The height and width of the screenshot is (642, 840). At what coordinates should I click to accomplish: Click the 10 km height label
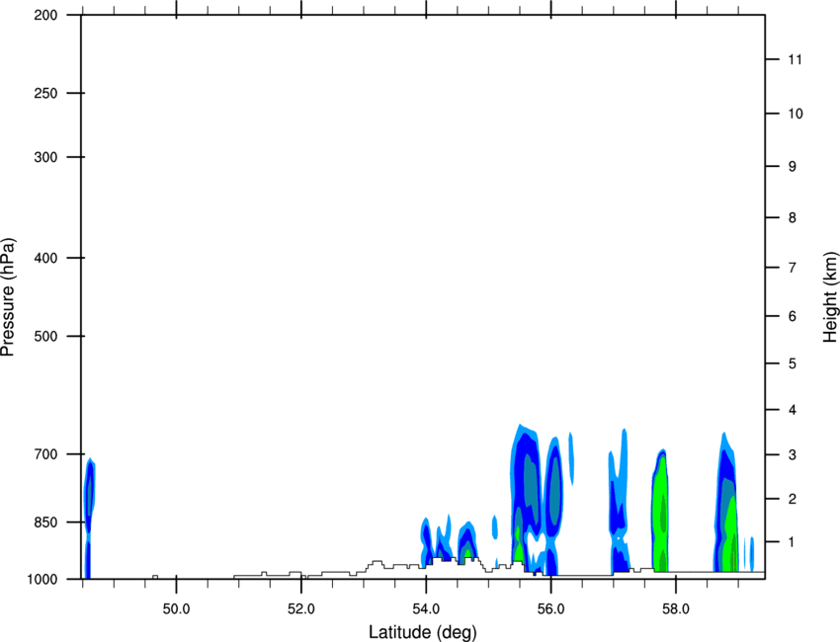tap(796, 114)
